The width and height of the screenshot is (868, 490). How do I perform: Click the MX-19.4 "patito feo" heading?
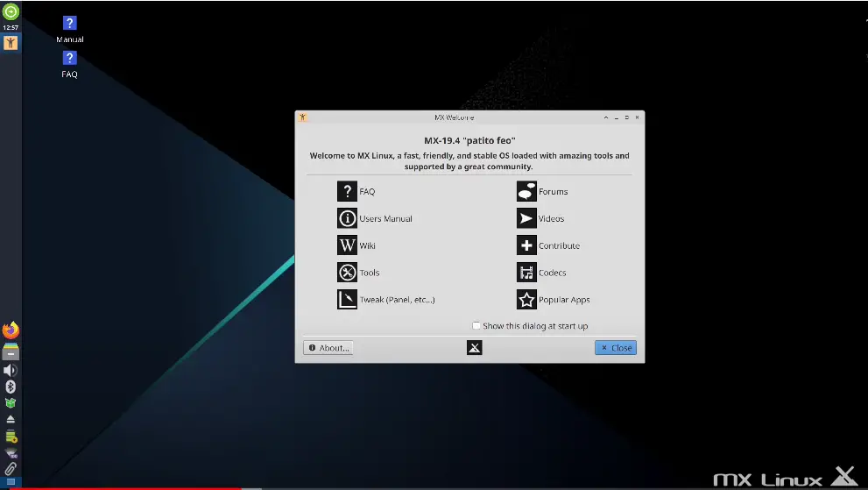coord(469,140)
